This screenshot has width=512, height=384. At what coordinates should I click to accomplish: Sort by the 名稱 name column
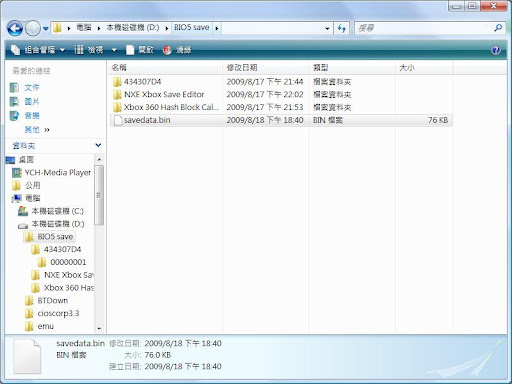click(x=166, y=68)
